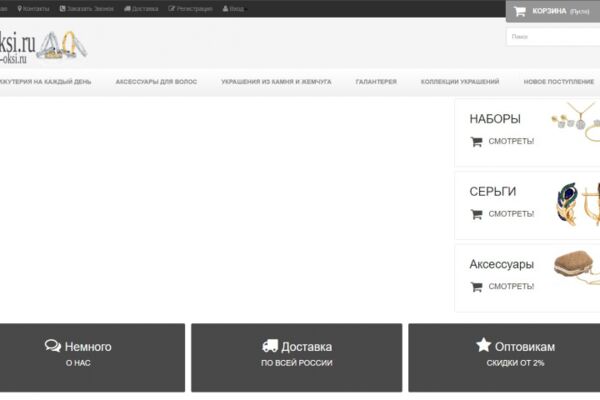Viewport: 600px width, 400px height.
Task: Click the earrings thumbnail in СЕРЬГИ
Action: (x=578, y=204)
